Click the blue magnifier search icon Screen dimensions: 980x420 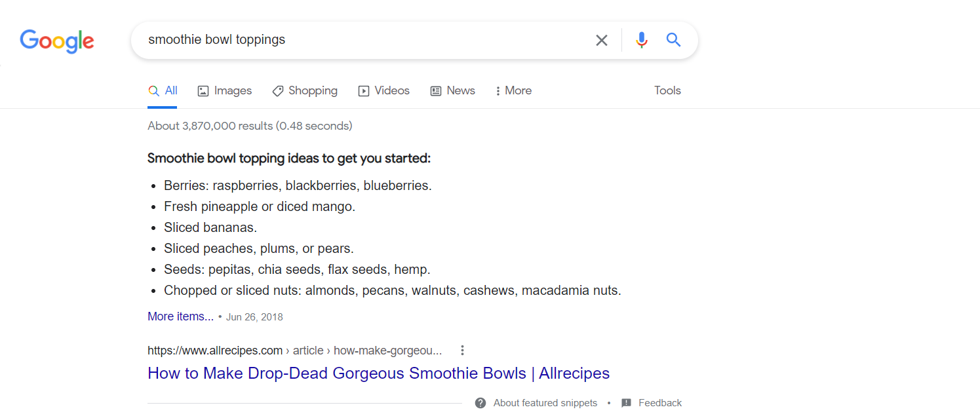click(x=673, y=40)
